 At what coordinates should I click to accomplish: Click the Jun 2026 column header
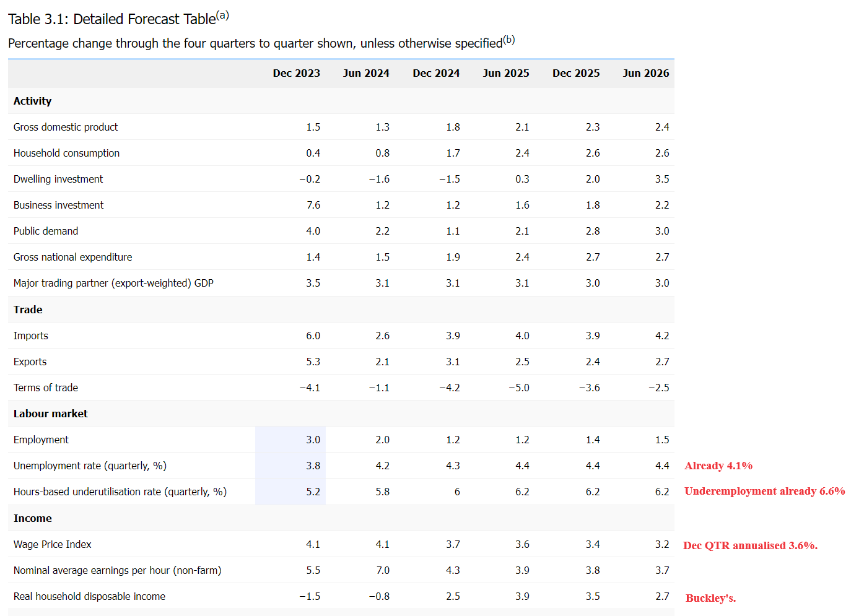click(646, 73)
